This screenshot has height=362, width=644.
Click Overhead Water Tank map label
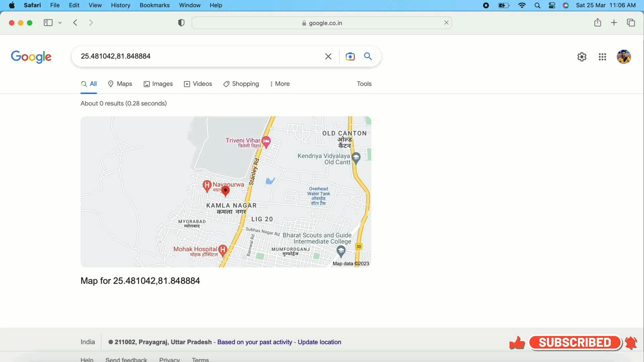[x=318, y=196]
